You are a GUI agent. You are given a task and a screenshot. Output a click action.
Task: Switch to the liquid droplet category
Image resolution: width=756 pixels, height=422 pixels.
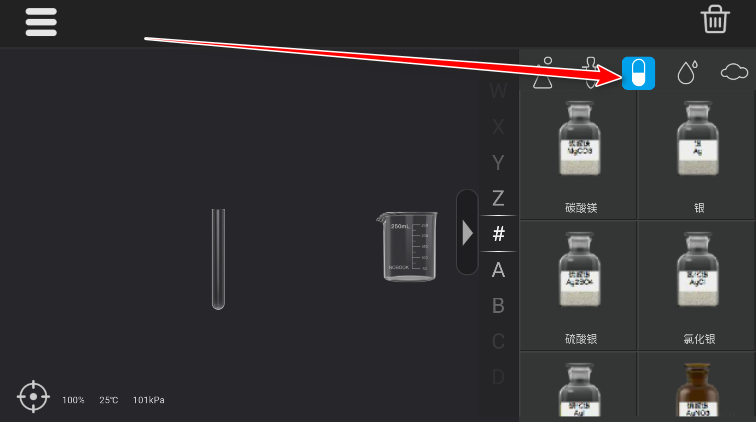tap(687, 72)
